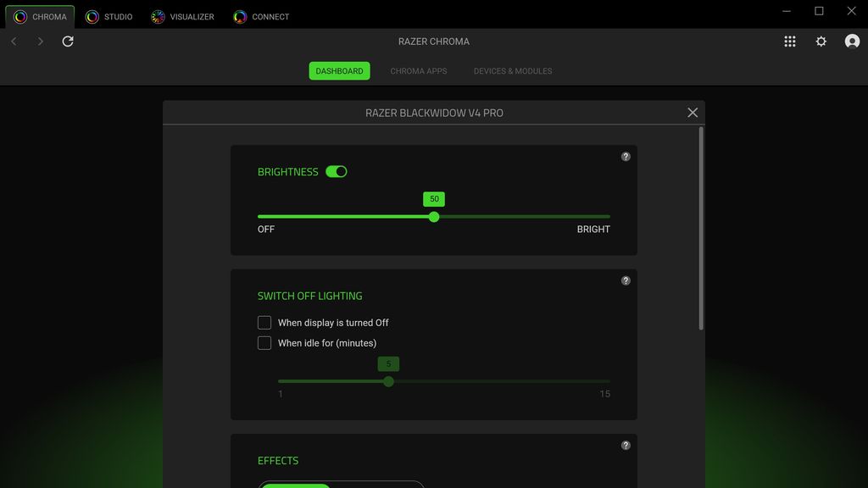Switch to the Visualizer using its icon

click(156, 16)
